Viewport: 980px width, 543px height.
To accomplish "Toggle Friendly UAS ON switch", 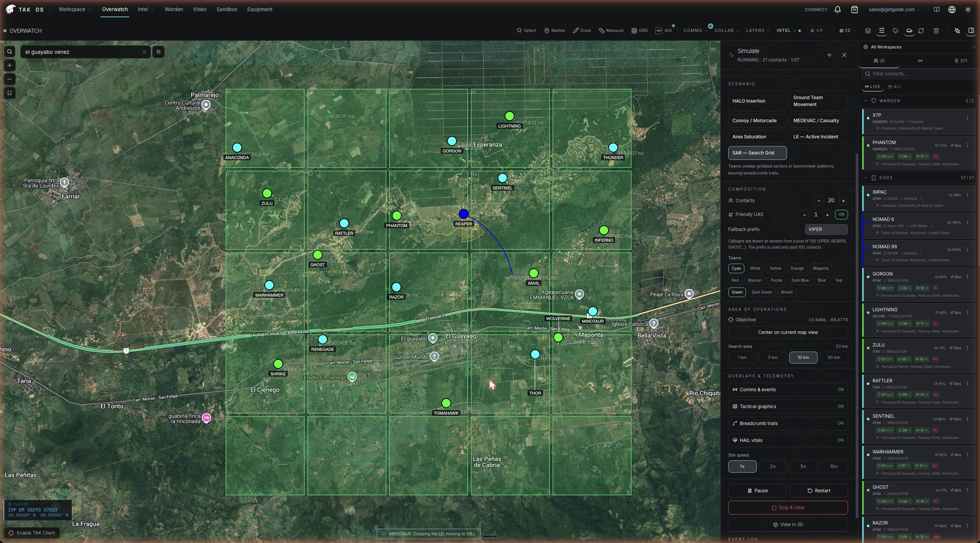I will coord(841,215).
